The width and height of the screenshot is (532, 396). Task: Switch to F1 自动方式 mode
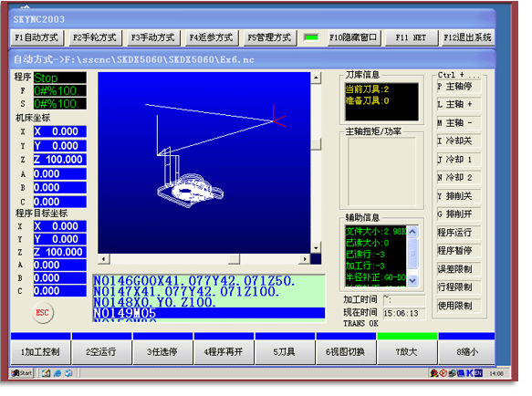37,37
